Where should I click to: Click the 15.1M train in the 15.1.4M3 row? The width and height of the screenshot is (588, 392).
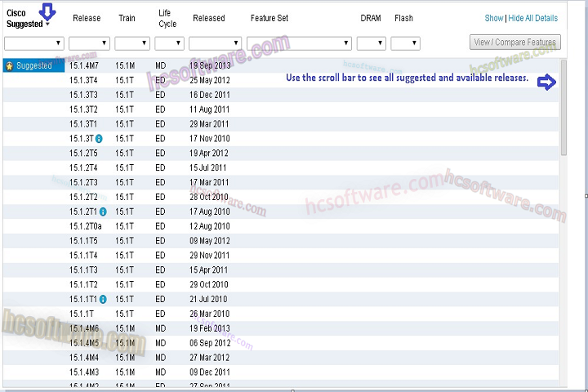click(x=125, y=372)
